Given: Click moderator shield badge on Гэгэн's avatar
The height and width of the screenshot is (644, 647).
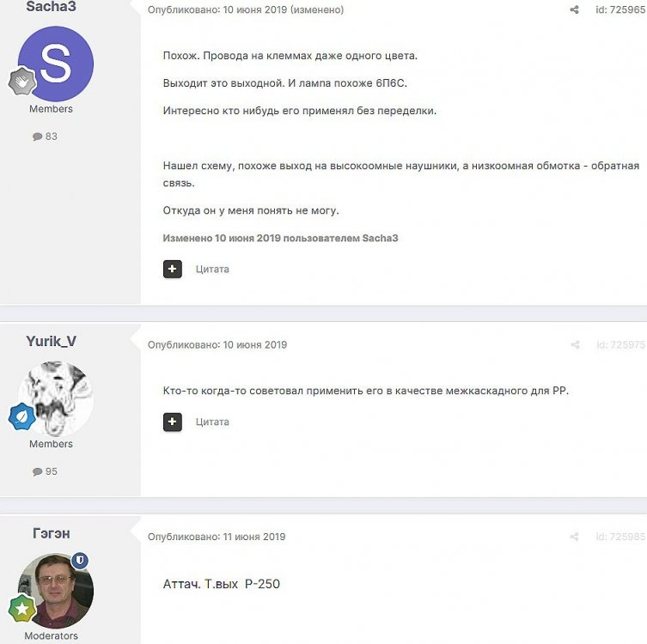Looking at the screenshot, I should [x=80, y=561].
